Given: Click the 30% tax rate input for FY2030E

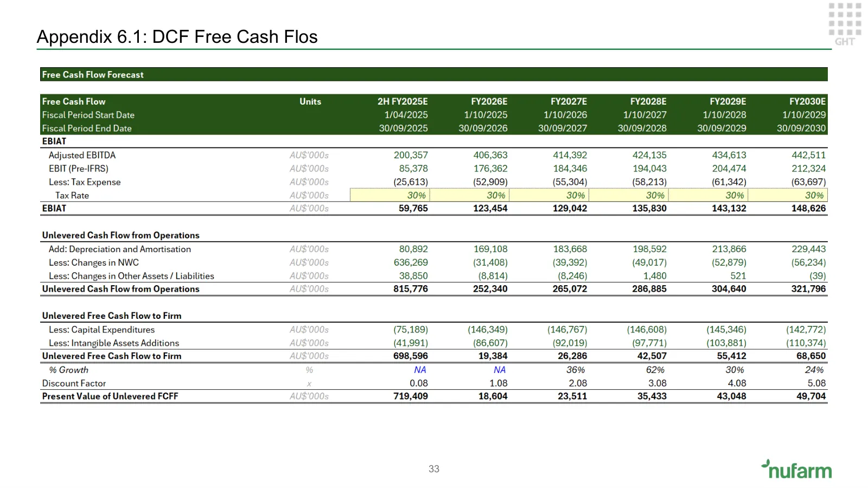Looking at the screenshot, I should pos(788,195).
